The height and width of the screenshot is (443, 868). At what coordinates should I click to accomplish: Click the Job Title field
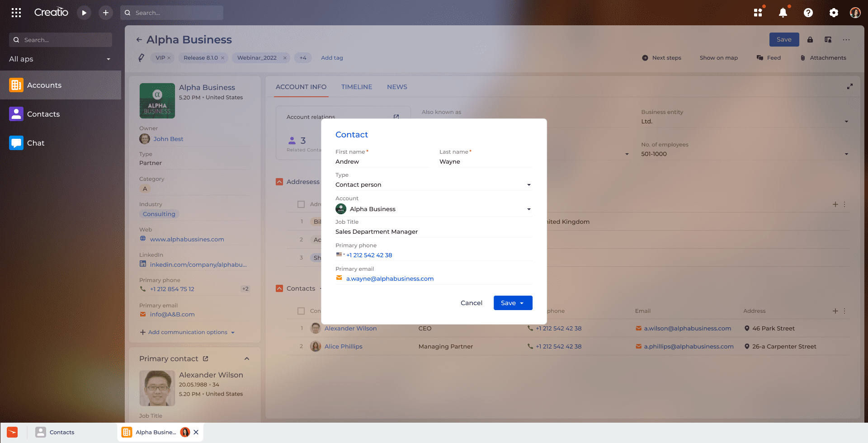(434, 232)
